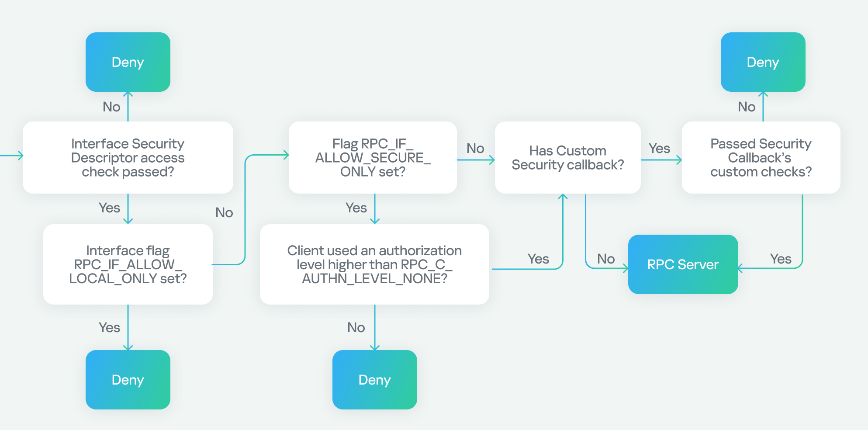868x430 pixels.
Task: Click the Deny box below the LOCAL_ONLY node
Action: 128,380
